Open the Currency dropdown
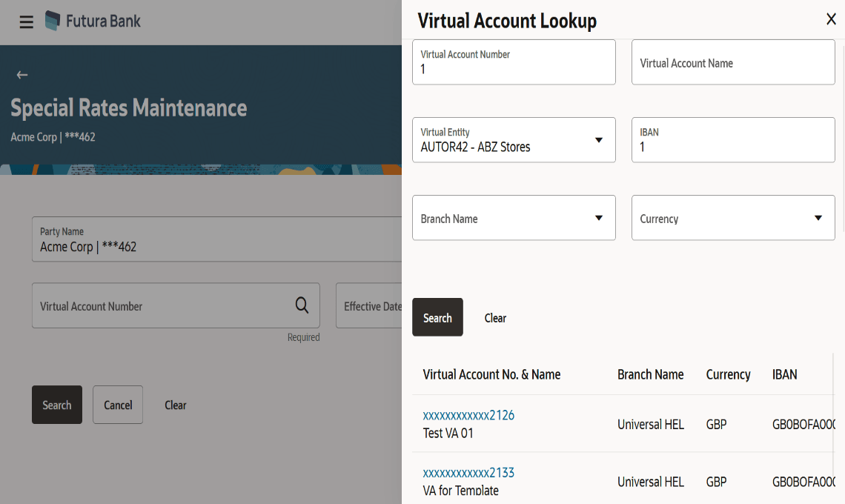 click(818, 218)
